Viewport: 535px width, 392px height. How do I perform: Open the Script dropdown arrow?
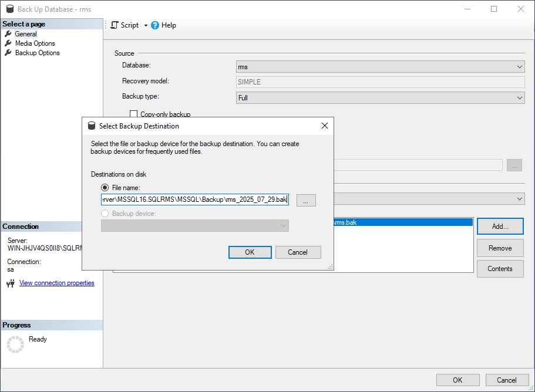(146, 26)
